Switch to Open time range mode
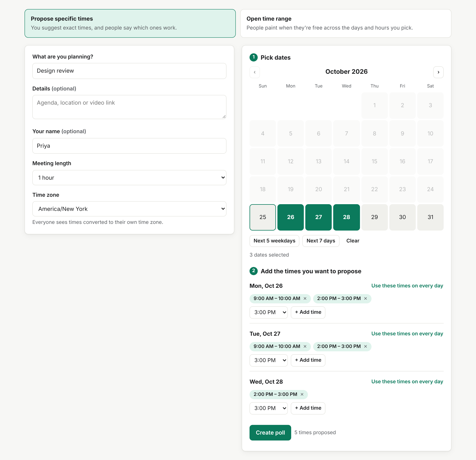 346,23
